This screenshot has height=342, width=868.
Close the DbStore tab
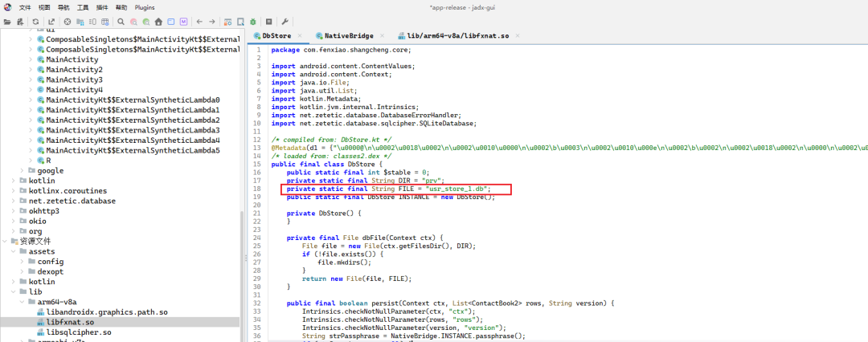click(300, 35)
